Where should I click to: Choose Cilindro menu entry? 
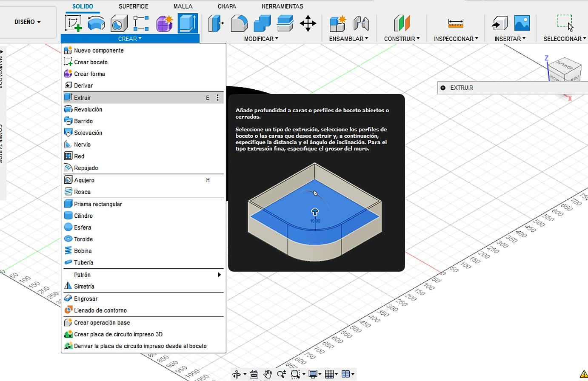(x=143, y=216)
